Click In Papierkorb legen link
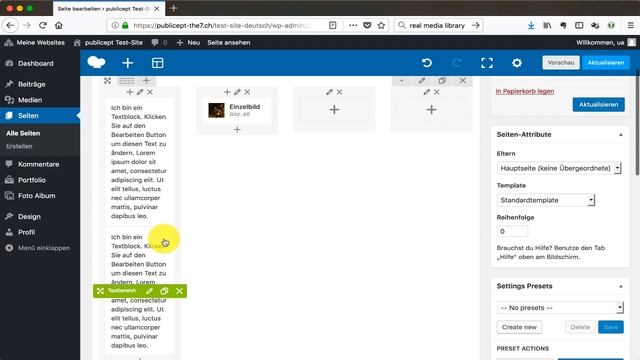Image resolution: width=640 pixels, height=360 pixels. [x=525, y=91]
